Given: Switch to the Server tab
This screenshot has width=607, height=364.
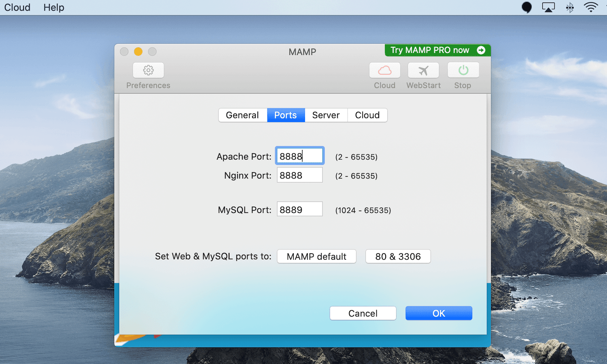Looking at the screenshot, I should (326, 115).
